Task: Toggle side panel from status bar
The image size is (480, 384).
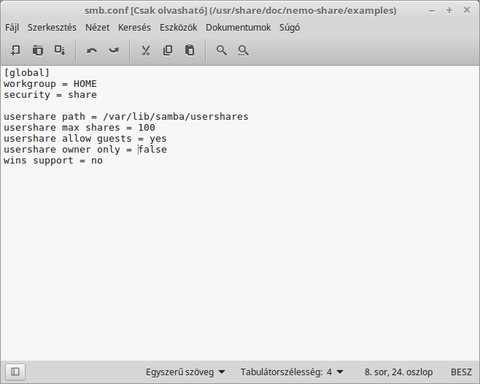Action: pos(15,371)
